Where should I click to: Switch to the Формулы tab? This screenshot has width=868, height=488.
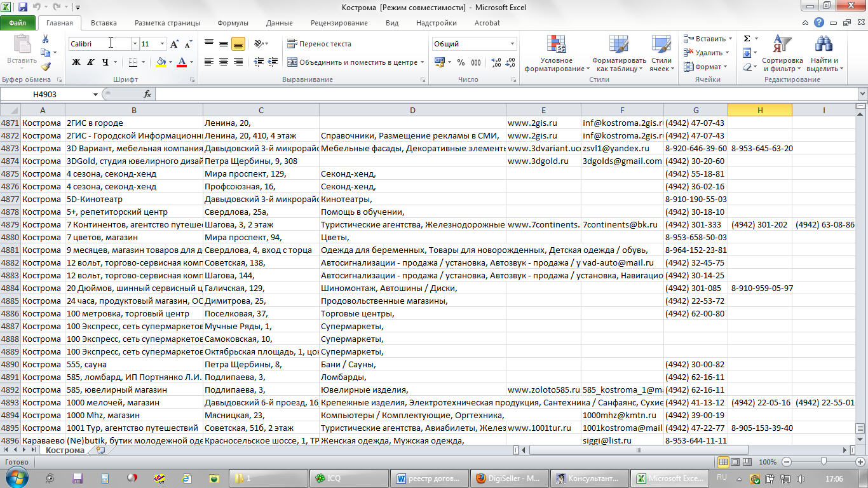tap(233, 23)
